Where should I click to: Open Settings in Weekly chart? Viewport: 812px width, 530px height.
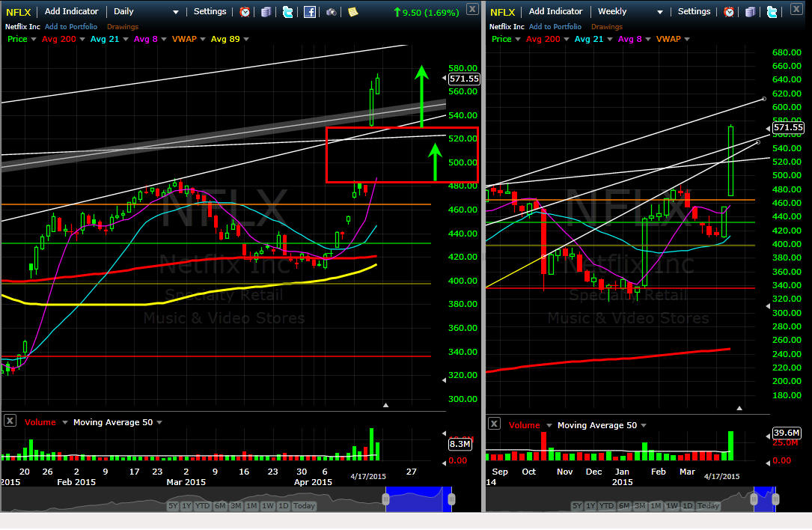[x=694, y=11]
